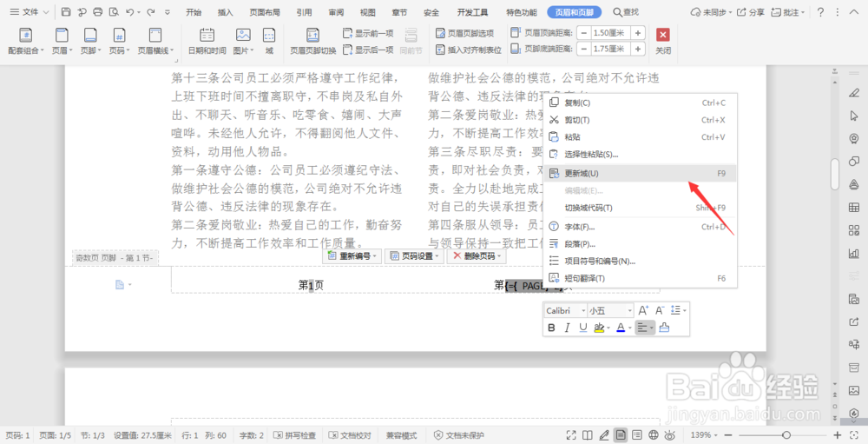868x444 pixels.
Task: Open Print Preview from quick access toolbar
Action: click(x=114, y=11)
